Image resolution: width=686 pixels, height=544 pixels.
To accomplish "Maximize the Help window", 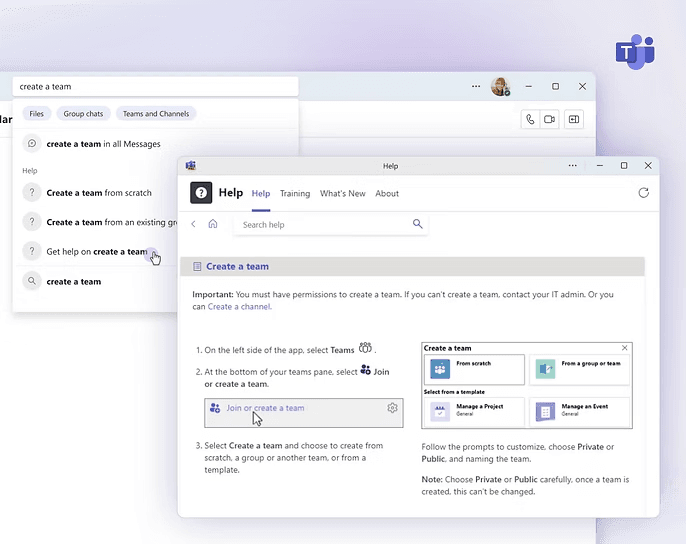I will coord(624,165).
